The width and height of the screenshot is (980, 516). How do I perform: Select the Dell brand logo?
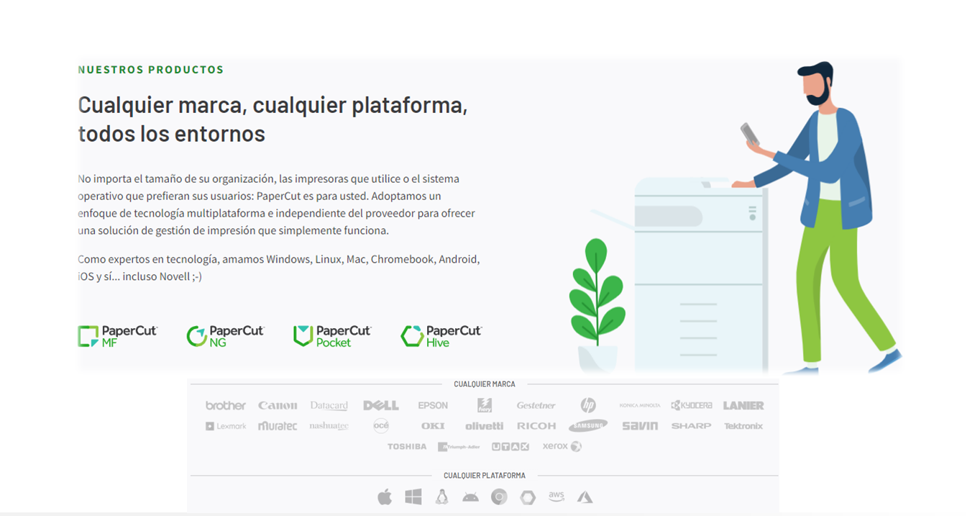pos(380,405)
